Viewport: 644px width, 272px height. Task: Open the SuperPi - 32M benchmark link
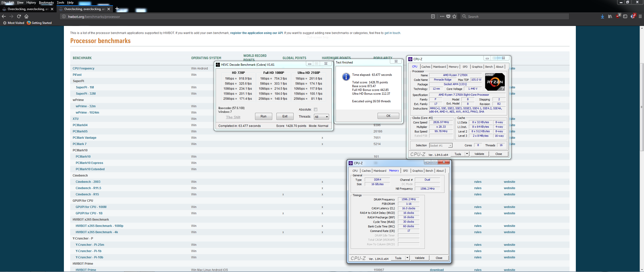point(86,94)
